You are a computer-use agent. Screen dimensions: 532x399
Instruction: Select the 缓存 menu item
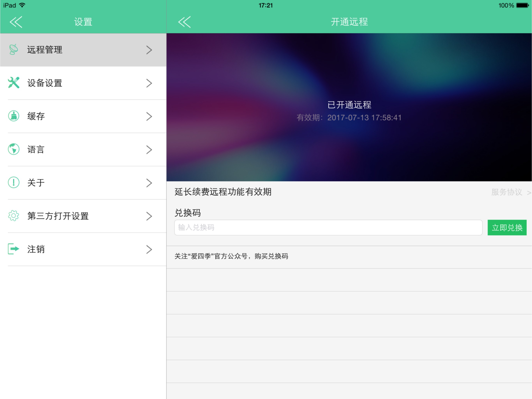click(83, 116)
